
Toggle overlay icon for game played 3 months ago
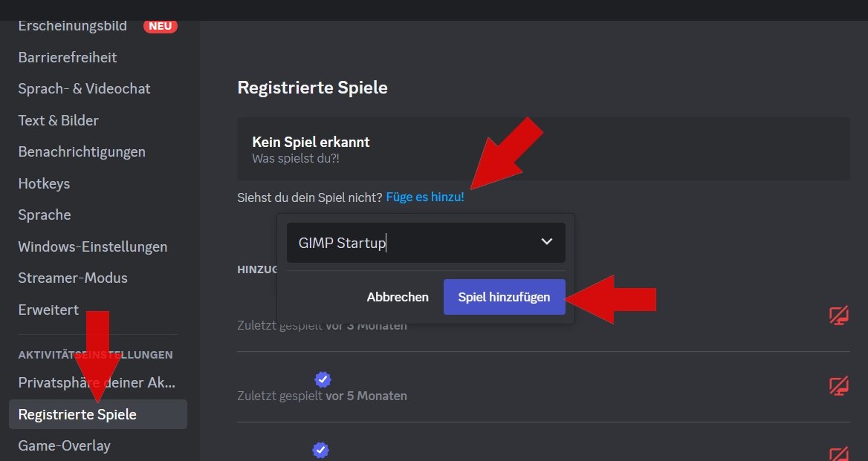coord(839,315)
